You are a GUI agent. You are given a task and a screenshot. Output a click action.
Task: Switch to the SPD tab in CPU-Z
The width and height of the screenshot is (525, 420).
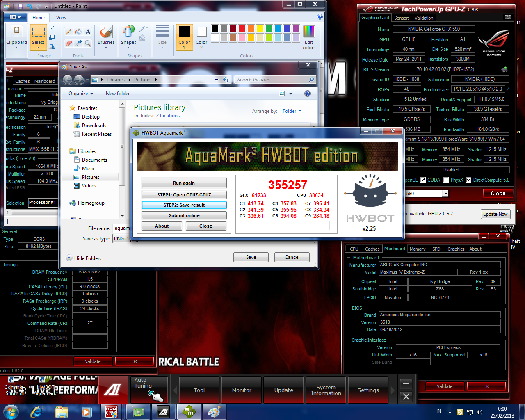436,249
